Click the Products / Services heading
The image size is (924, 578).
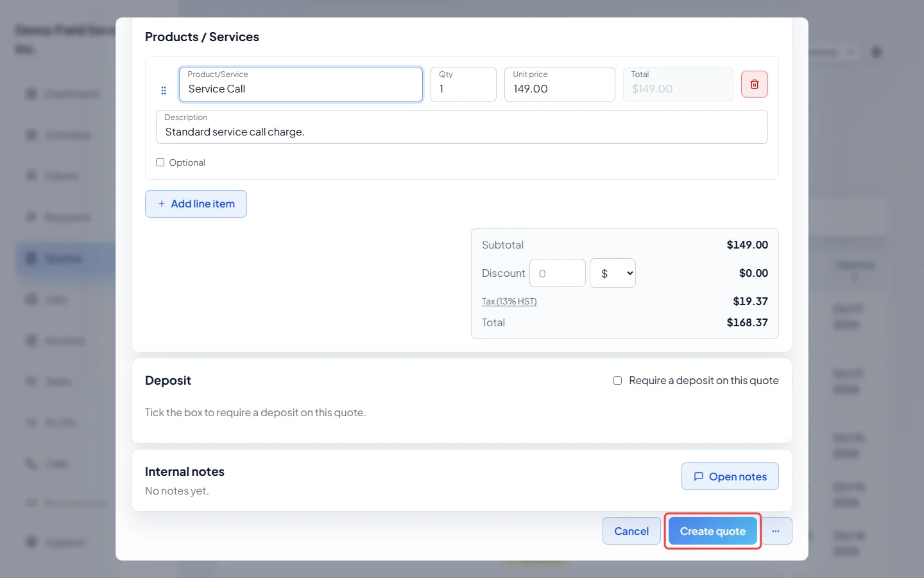point(202,37)
